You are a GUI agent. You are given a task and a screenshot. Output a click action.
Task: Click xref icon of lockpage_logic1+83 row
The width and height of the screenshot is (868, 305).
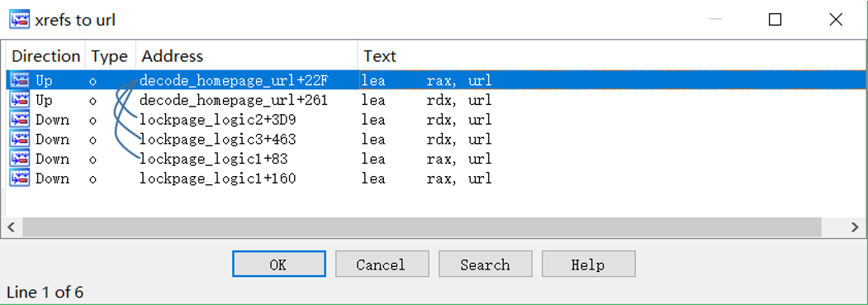[20, 159]
